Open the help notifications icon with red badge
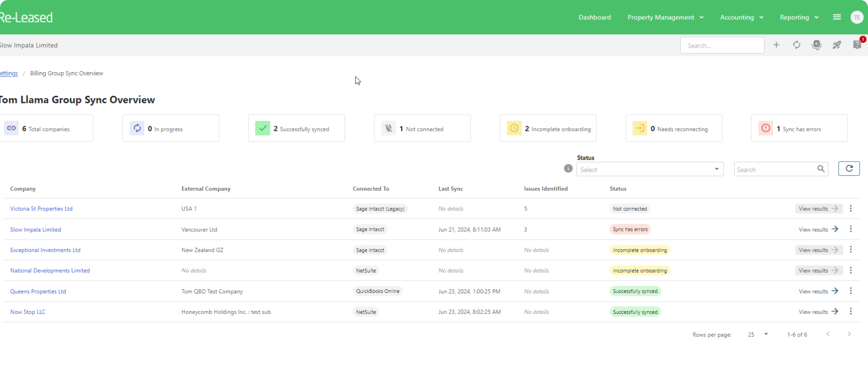868x365 pixels. pos(857,45)
